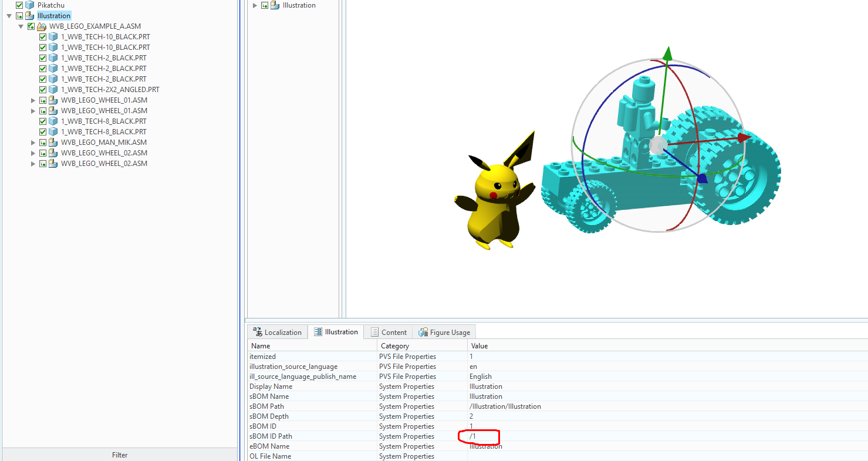Image resolution: width=868 pixels, height=461 pixels.
Task: Click the Pikatchu part cube icon
Action: pos(29,5)
